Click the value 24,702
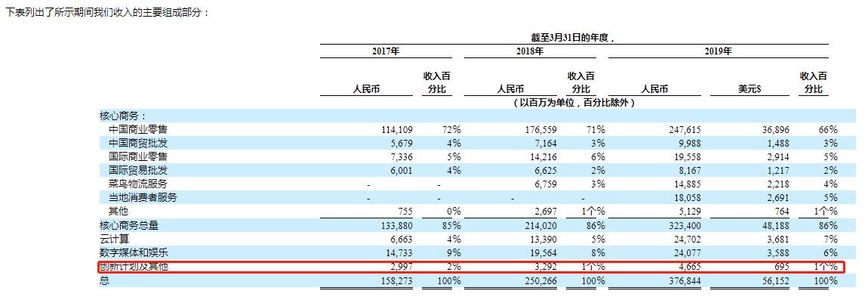The height and width of the screenshot is (297, 868). pos(687,239)
